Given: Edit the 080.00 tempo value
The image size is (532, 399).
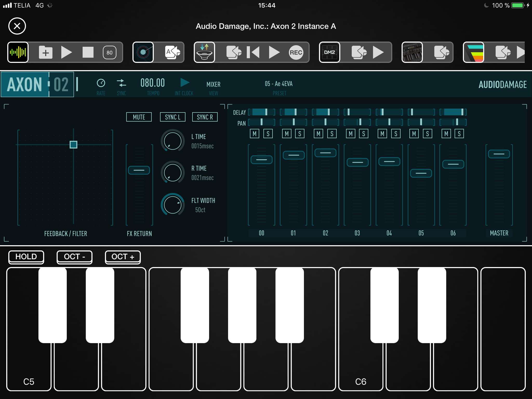Looking at the screenshot, I should point(153,83).
